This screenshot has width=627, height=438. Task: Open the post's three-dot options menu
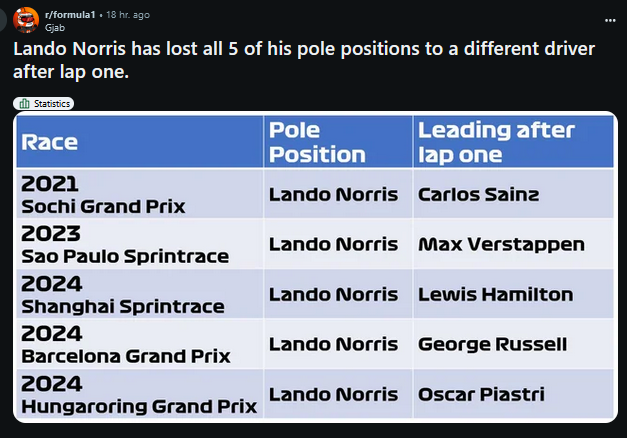click(610, 20)
